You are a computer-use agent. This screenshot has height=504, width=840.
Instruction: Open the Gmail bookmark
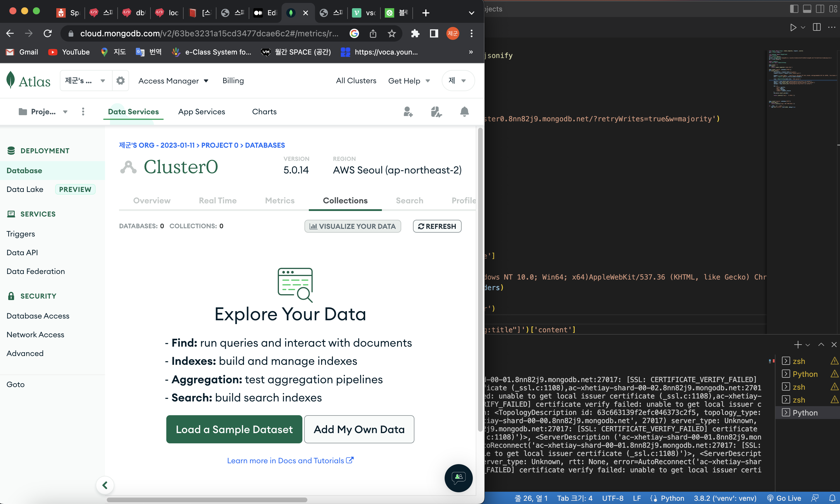(x=22, y=52)
